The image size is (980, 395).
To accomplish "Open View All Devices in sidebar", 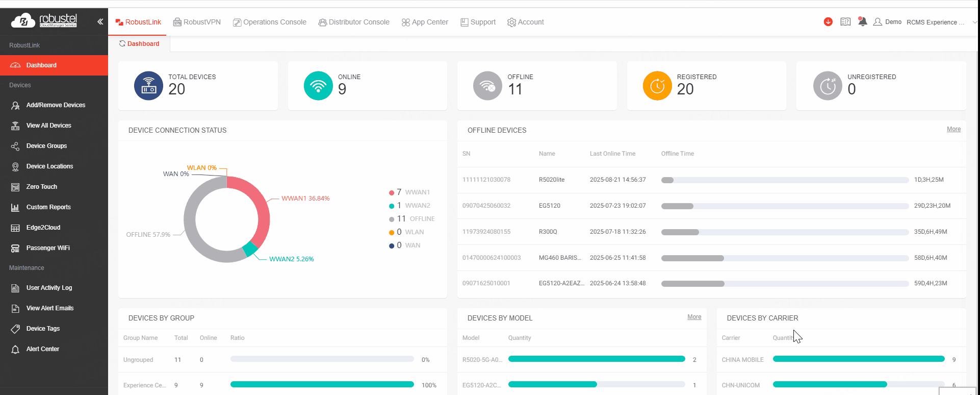I will coord(48,126).
